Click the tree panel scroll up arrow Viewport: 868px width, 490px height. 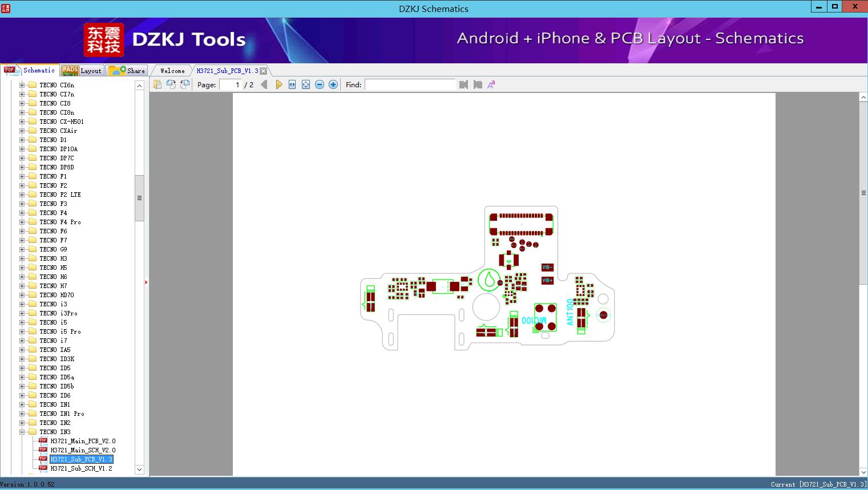click(139, 86)
